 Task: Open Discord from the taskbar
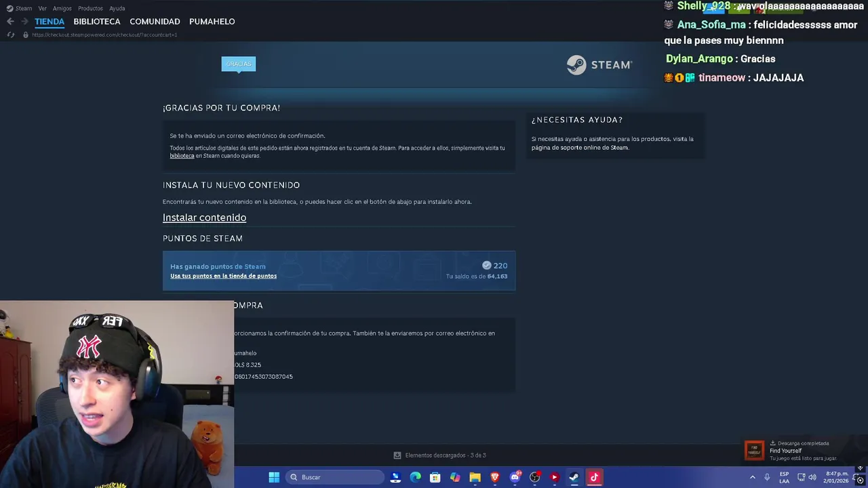coord(515,477)
